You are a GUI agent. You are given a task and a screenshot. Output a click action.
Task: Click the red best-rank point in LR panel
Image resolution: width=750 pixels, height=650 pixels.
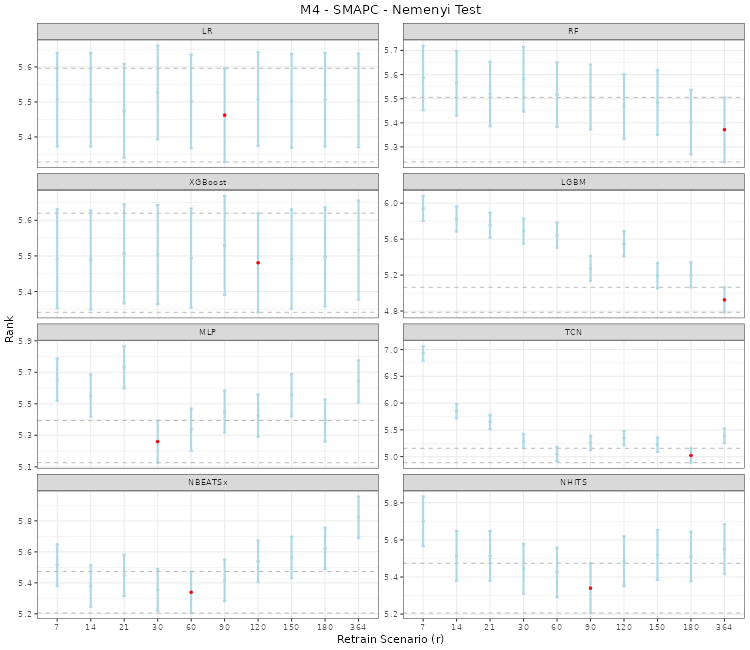pos(224,115)
